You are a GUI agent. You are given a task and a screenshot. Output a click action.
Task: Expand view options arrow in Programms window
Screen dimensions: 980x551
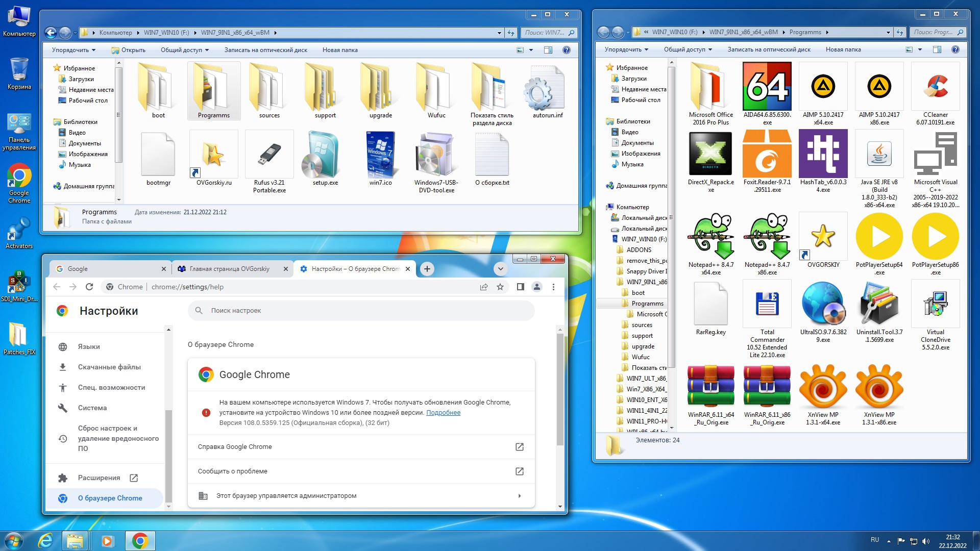(x=920, y=49)
